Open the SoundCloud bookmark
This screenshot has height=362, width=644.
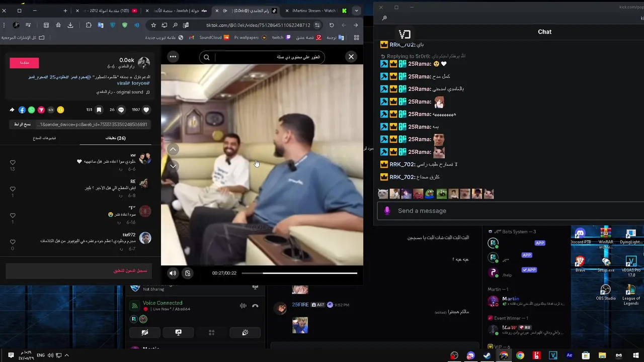[214, 38]
